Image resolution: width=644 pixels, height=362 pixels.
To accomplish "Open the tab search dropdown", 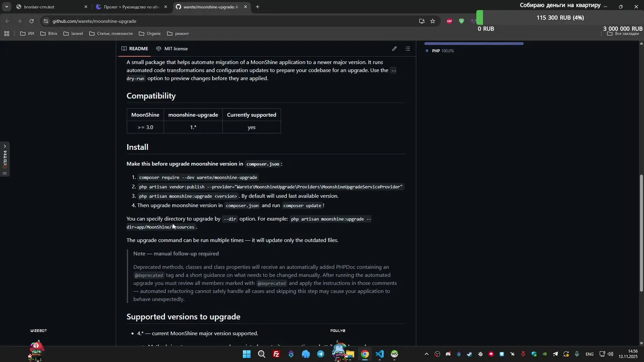I will (6, 7).
